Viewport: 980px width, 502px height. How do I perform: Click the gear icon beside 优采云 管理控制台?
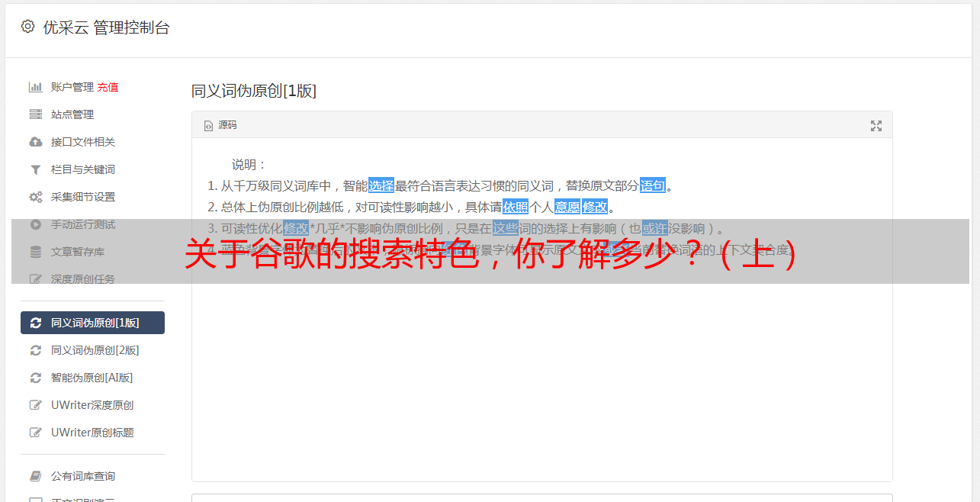(x=28, y=27)
